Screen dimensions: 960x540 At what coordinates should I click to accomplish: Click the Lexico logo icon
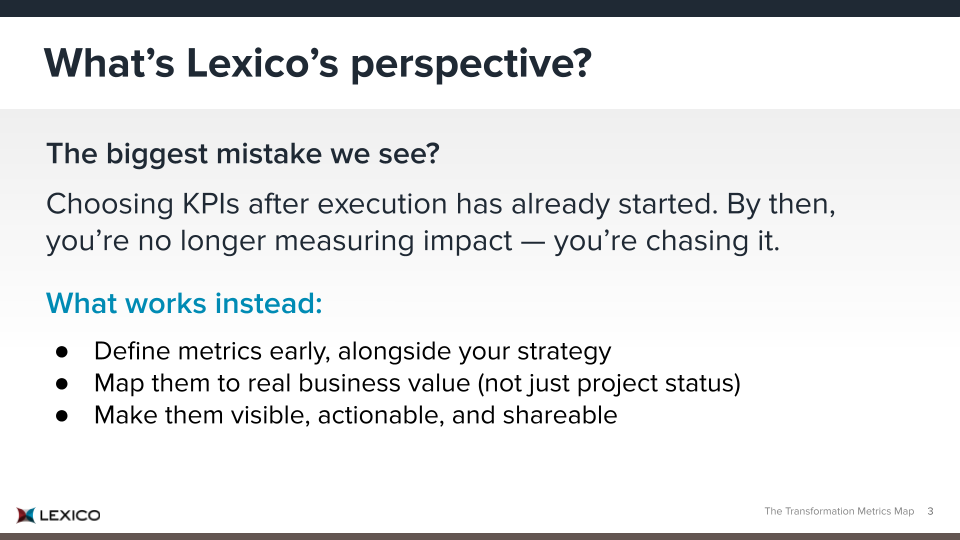(26, 515)
